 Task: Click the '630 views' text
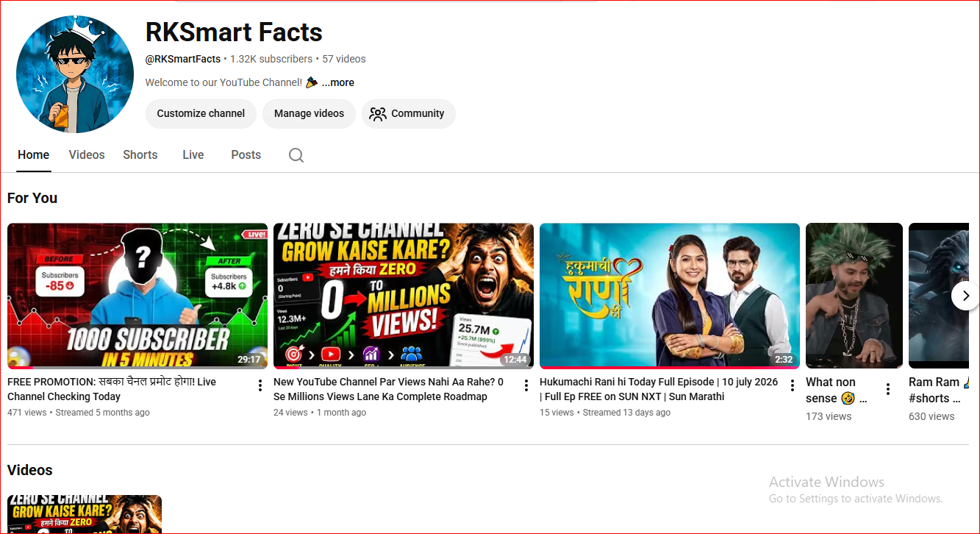coord(931,416)
